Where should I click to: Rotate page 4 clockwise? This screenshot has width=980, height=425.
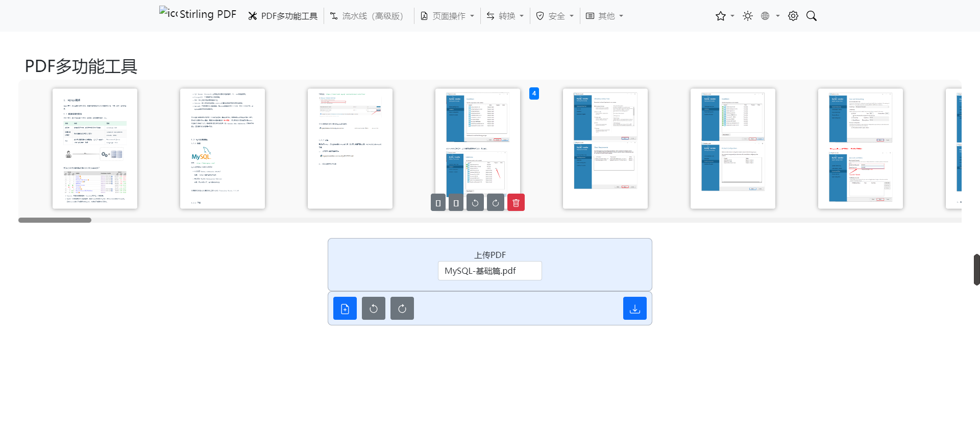496,203
